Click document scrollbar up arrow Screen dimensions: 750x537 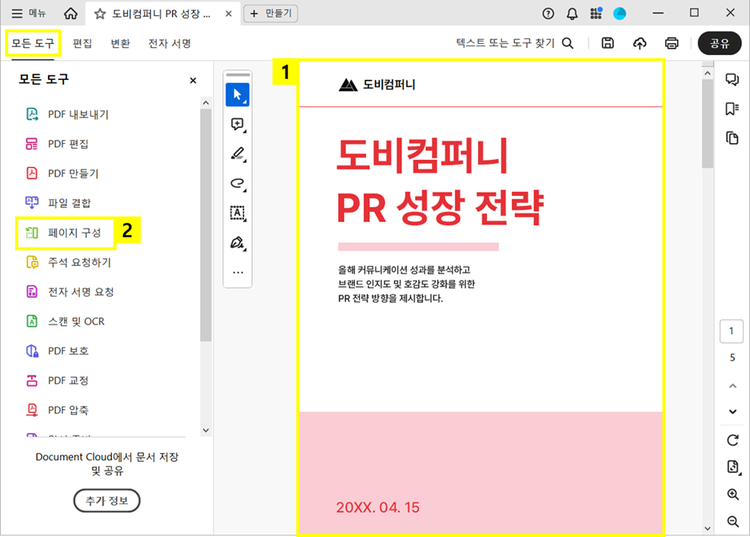pos(707,74)
